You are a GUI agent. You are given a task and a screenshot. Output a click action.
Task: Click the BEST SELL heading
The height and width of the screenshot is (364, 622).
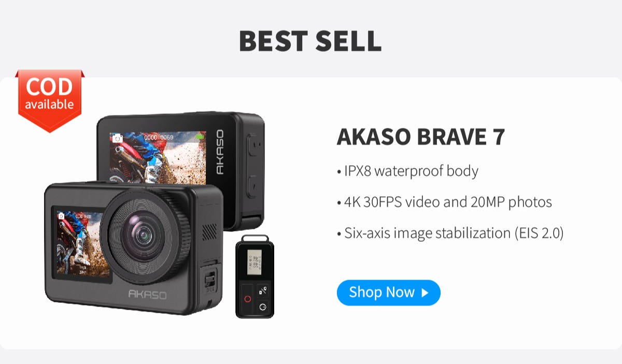310,41
